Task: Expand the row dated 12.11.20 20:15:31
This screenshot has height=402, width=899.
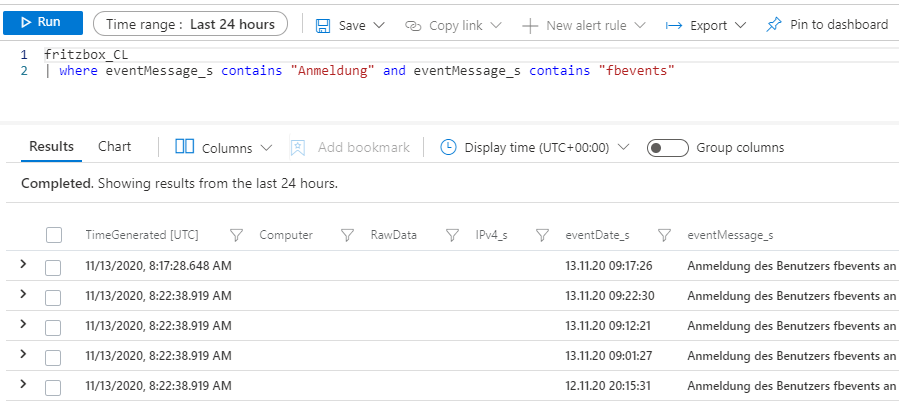Action: pos(23,385)
